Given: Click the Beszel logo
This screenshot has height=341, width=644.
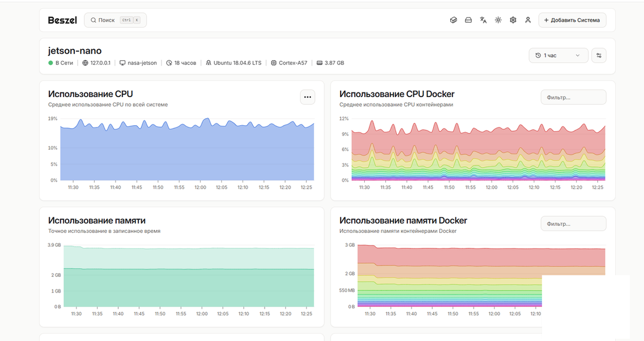Looking at the screenshot, I should click(63, 20).
